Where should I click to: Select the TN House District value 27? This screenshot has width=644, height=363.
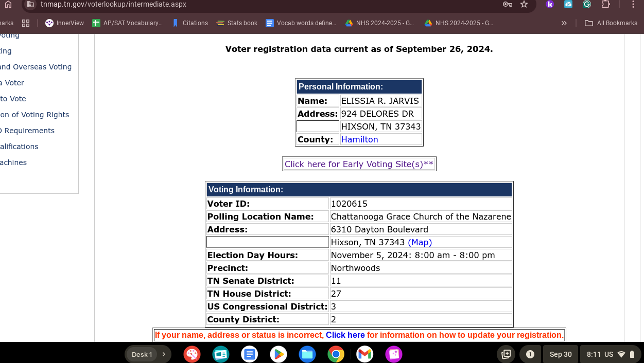[336, 294]
